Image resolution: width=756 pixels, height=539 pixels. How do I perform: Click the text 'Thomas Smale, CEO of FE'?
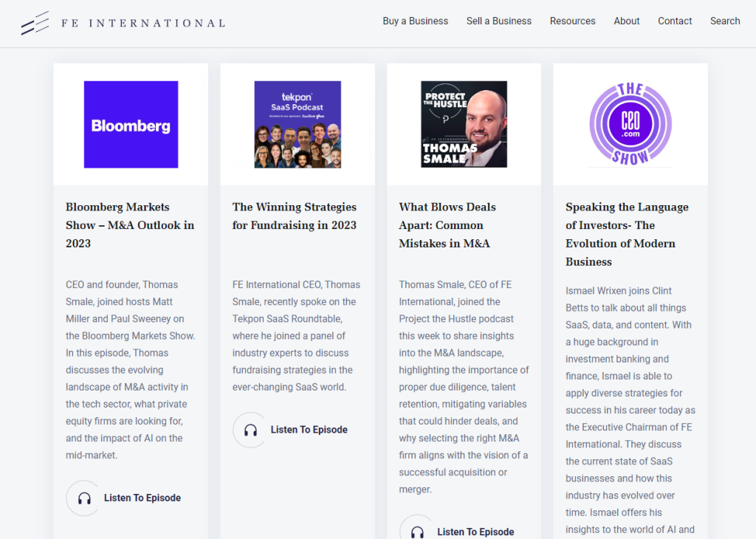pyautogui.click(x=455, y=285)
